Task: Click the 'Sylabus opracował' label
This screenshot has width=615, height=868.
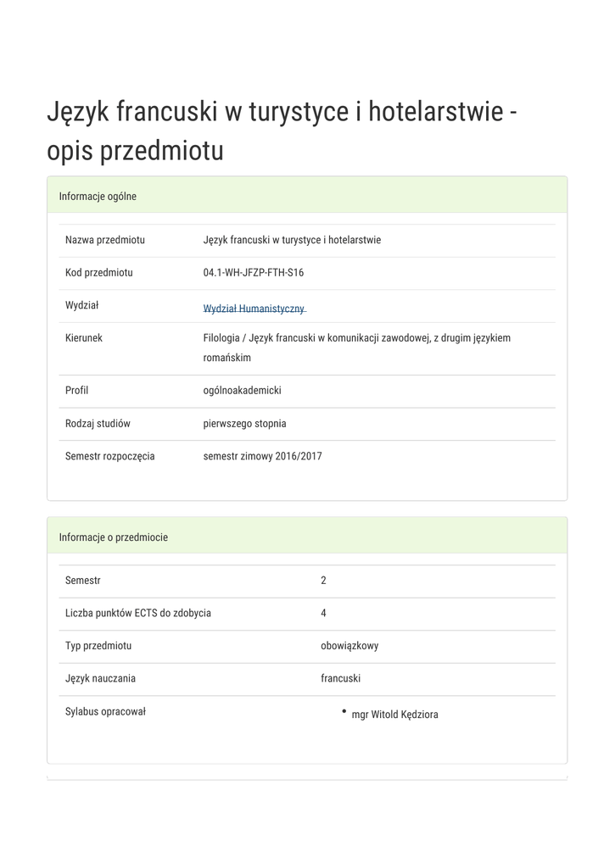Action: (x=105, y=711)
